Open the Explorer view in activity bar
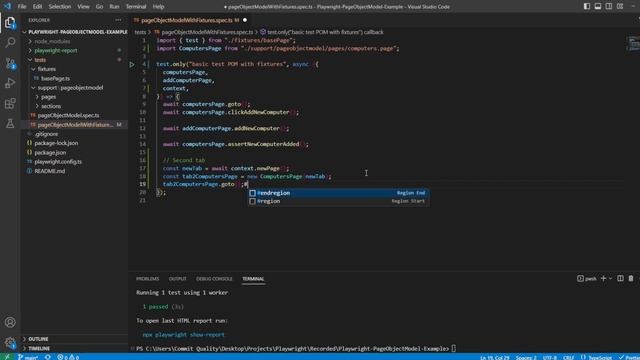Viewport: 640px width, 360px height. (10, 23)
